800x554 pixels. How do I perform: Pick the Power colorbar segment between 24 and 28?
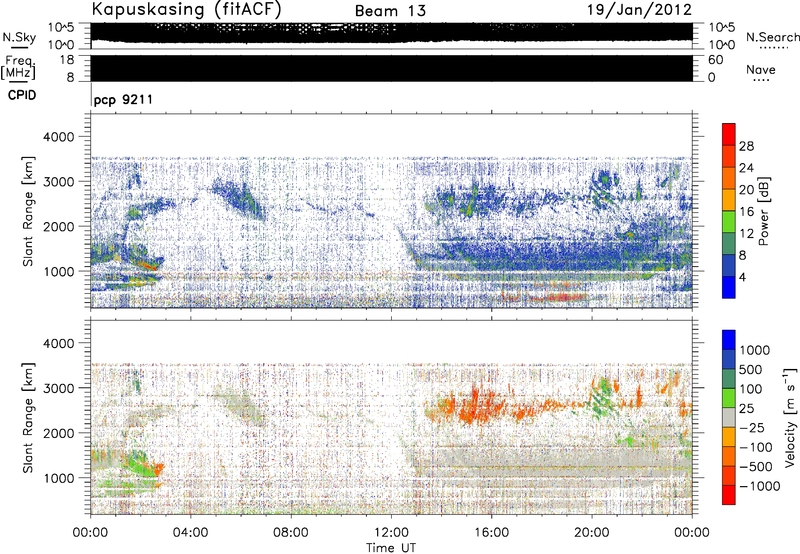point(729,157)
